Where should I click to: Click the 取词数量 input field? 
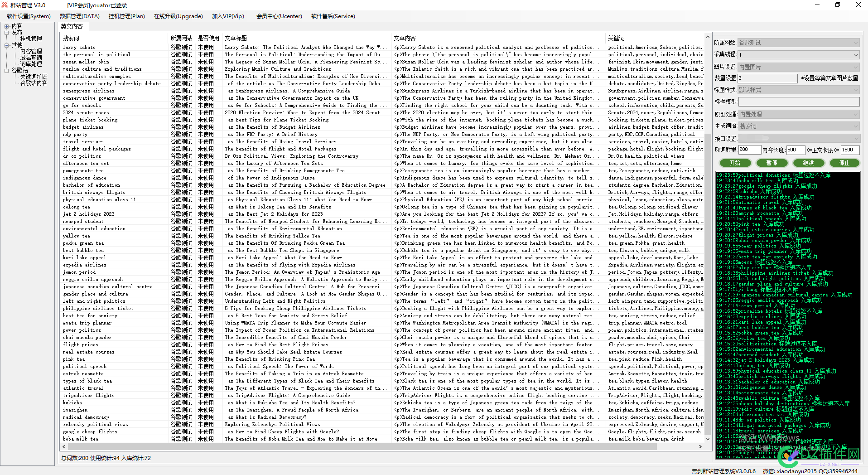click(749, 150)
